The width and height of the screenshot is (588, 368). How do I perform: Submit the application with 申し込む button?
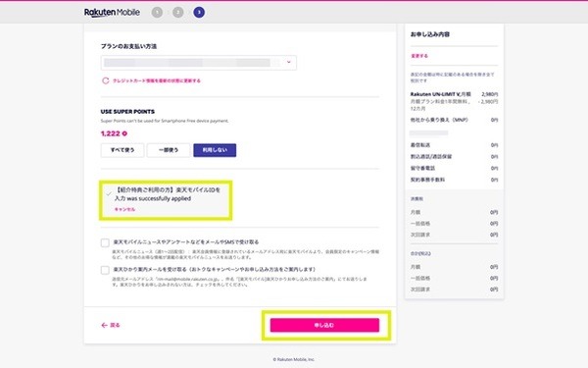point(324,325)
